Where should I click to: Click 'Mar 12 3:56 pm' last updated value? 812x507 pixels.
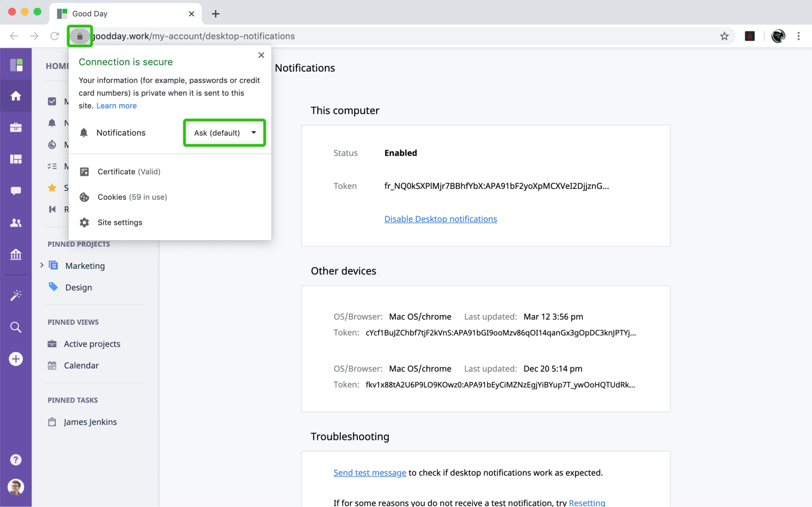click(x=553, y=317)
